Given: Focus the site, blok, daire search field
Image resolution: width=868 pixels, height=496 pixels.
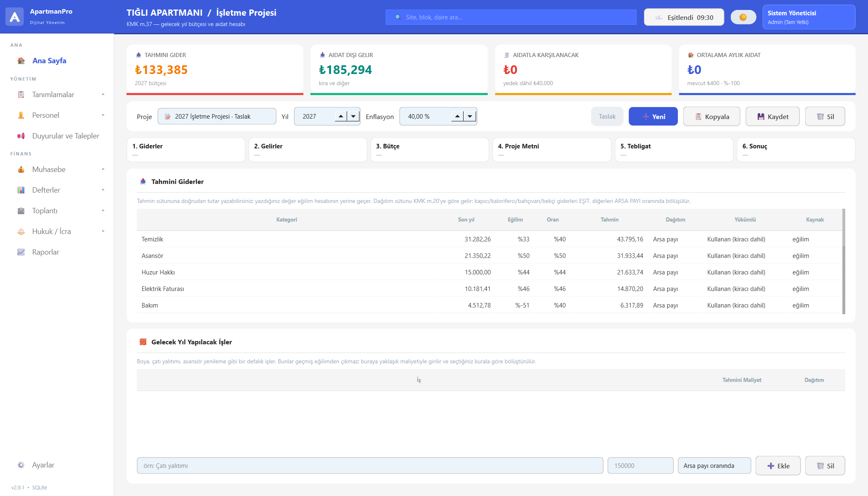Looking at the screenshot, I should coord(511,17).
